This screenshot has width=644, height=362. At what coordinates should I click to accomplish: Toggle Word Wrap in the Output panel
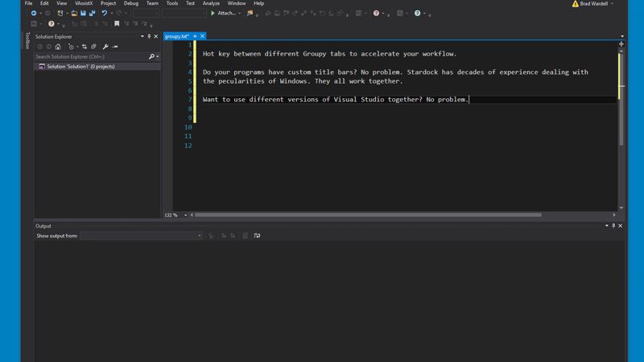coord(257,236)
